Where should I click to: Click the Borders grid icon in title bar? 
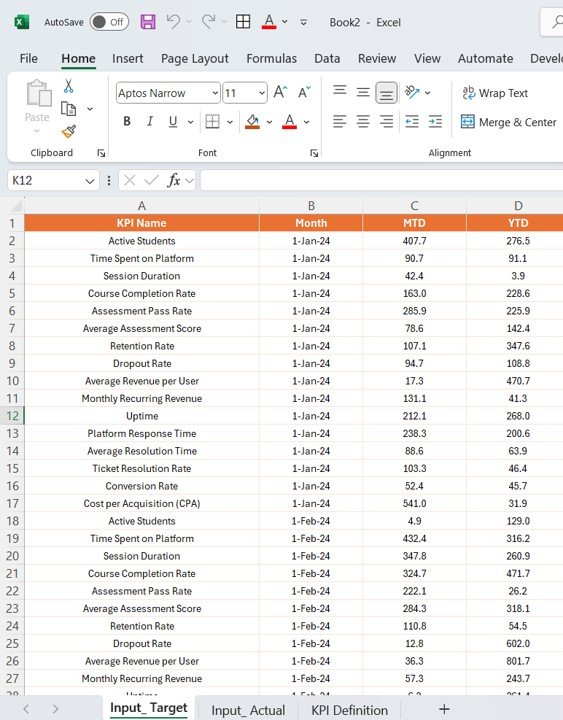click(x=243, y=21)
